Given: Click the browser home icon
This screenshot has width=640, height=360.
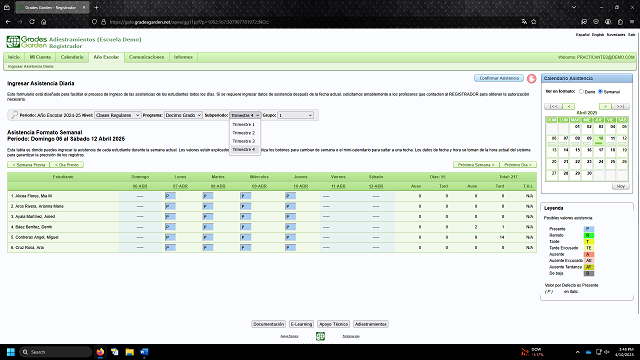Looking at the screenshot, I should point(44,22).
